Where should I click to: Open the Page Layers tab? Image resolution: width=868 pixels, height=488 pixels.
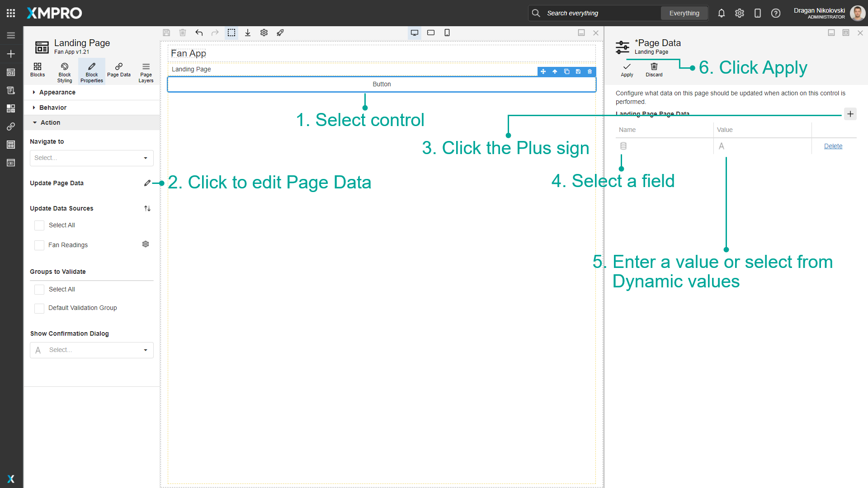[x=146, y=71]
